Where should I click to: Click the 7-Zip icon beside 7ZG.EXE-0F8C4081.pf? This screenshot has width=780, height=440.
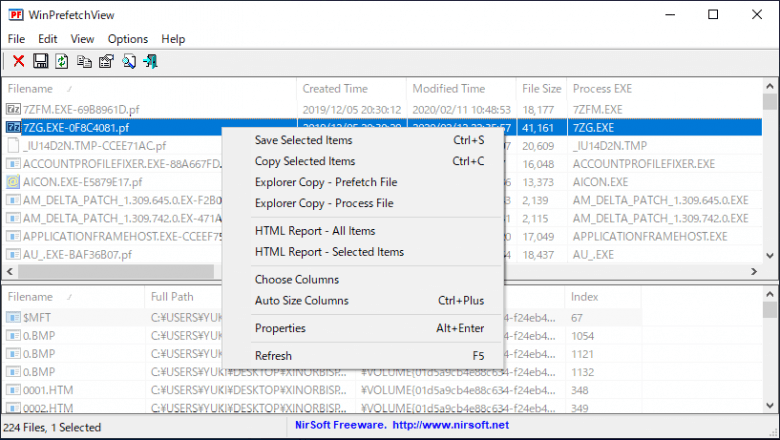[x=13, y=128]
